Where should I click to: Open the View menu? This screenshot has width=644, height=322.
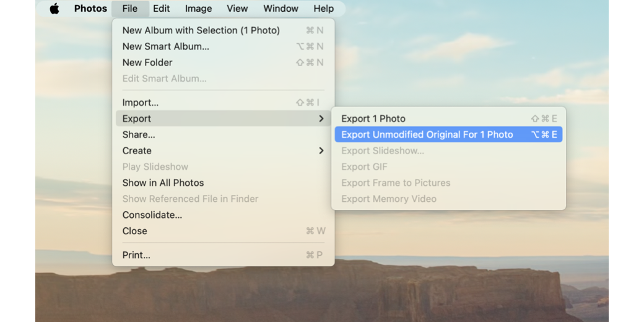pyautogui.click(x=237, y=9)
